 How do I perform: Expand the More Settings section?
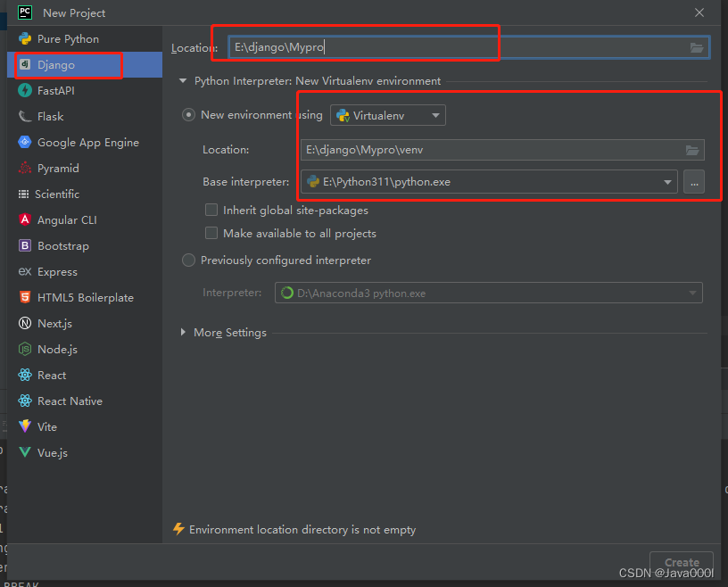(x=183, y=332)
